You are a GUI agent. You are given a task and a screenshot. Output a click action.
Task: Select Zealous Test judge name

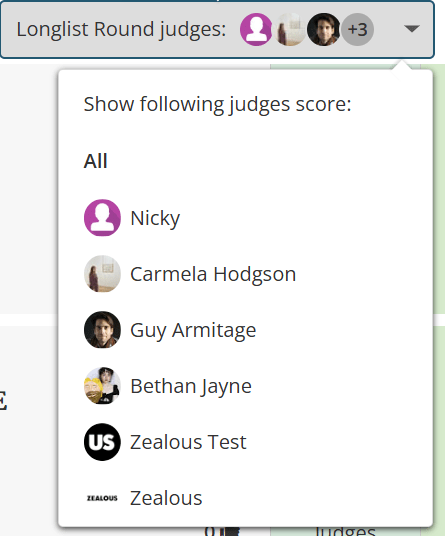click(x=188, y=442)
